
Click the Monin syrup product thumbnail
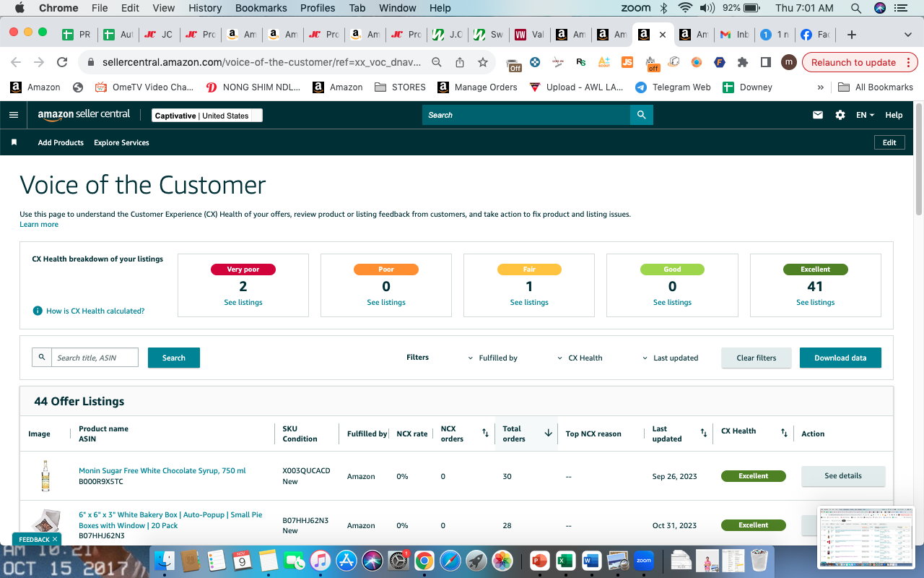pyautogui.click(x=46, y=475)
